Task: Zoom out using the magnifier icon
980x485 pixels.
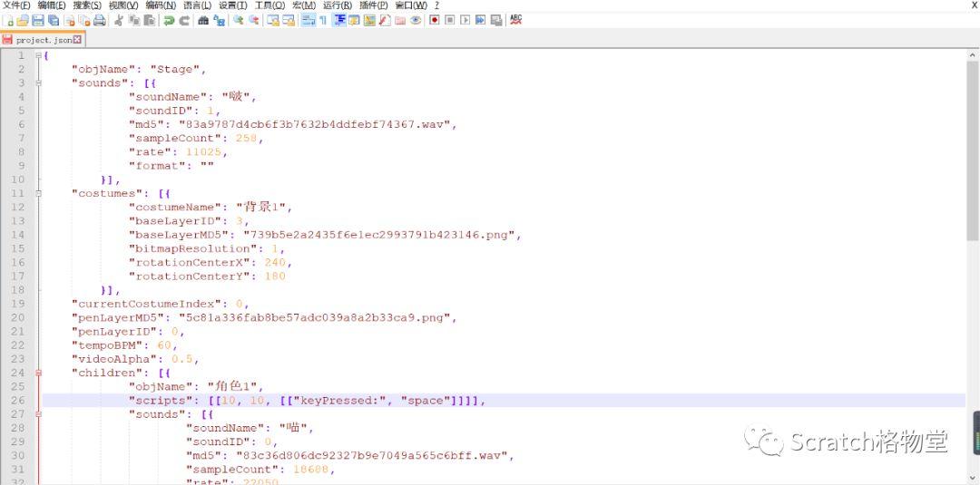Action: [254, 20]
